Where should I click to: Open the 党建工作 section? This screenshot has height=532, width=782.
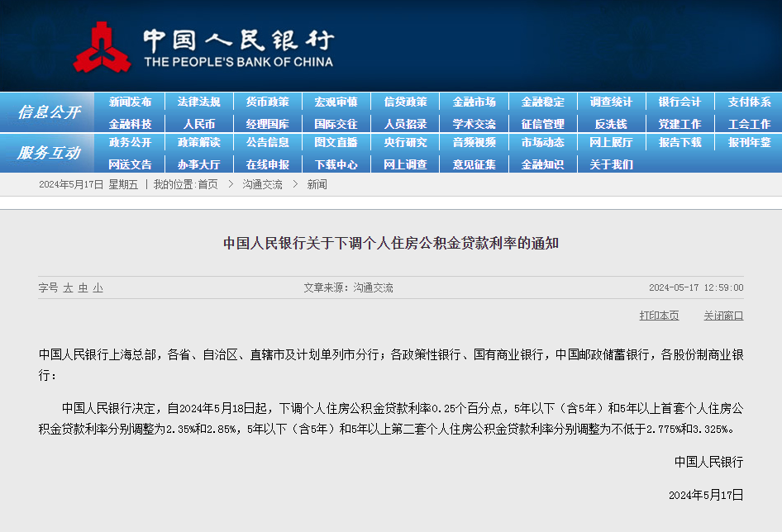(x=679, y=123)
